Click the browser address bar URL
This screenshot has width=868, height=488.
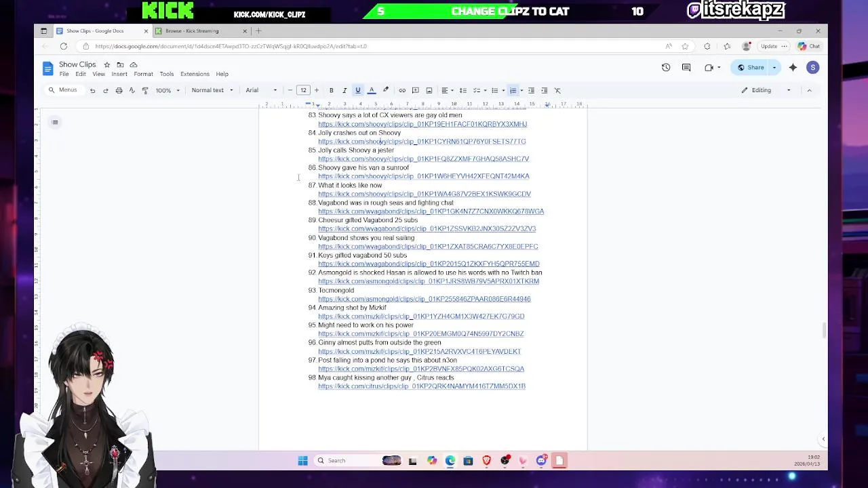tap(231, 46)
